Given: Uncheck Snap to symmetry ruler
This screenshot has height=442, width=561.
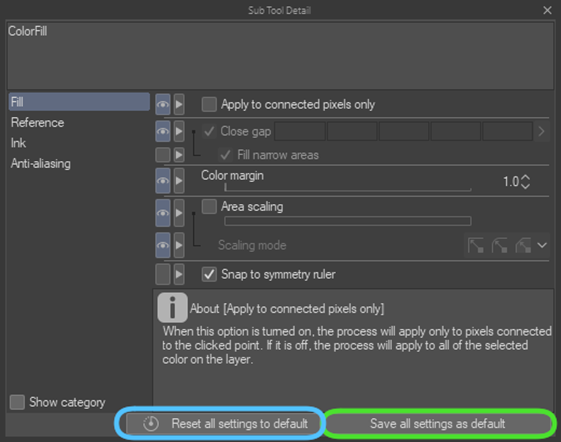Looking at the screenshot, I should [209, 275].
